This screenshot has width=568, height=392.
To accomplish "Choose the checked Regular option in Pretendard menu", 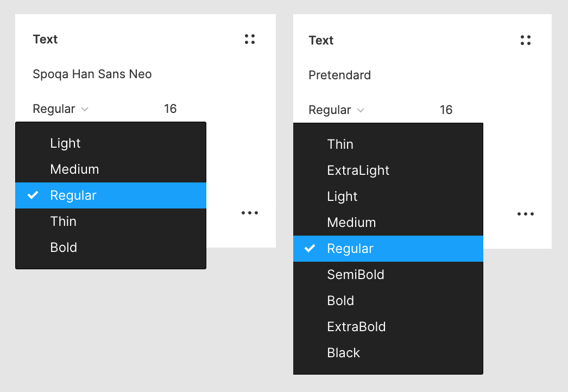I will [x=350, y=249].
